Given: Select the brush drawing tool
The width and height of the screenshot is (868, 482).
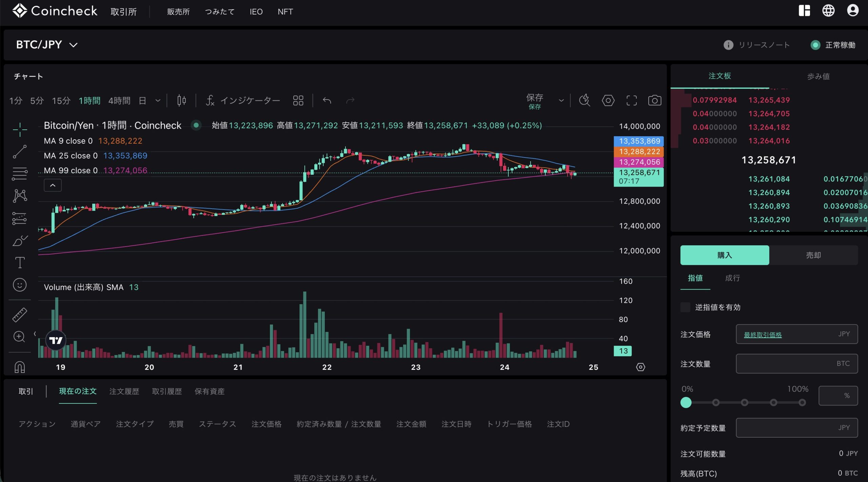Looking at the screenshot, I should coord(20,240).
